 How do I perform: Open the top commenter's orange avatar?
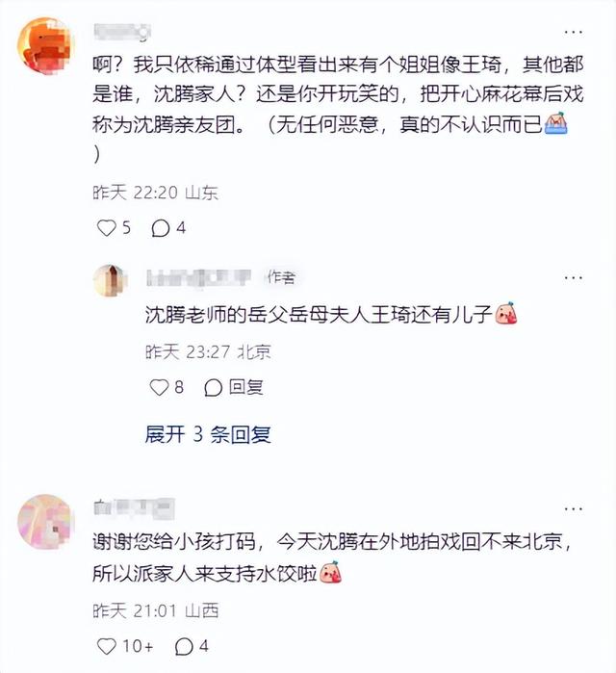click(x=45, y=45)
